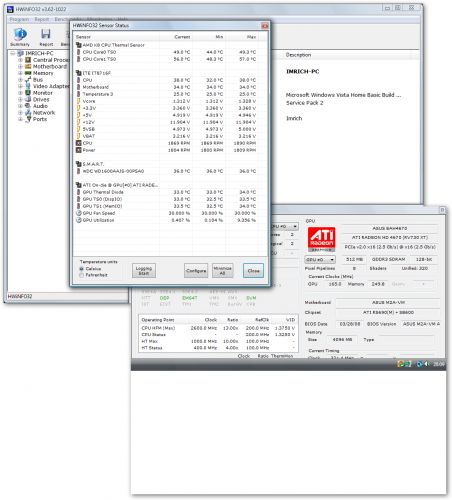Open the Report menu in menu bar
This screenshot has height=500, width=452.
42,19
